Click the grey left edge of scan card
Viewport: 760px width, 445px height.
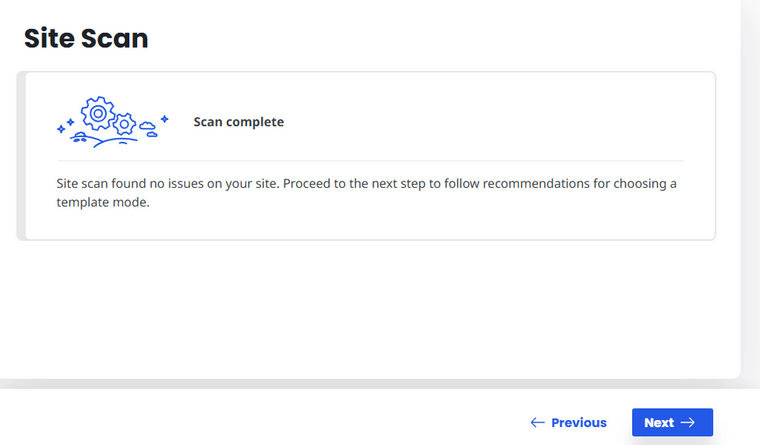21,156
